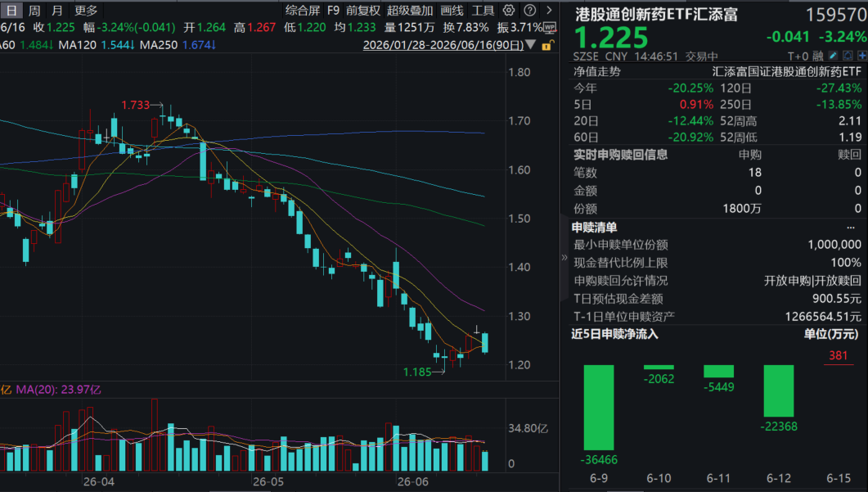The image size is (868, 492).
Task: Click the 6-9 net inflow bar
Action: (x=598, y=407)
